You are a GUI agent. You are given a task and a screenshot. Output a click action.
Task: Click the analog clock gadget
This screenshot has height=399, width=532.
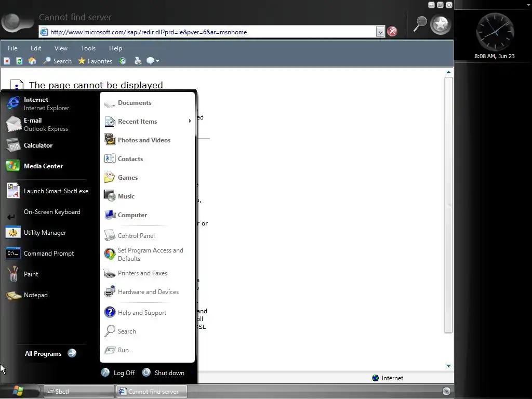(495, 32)
